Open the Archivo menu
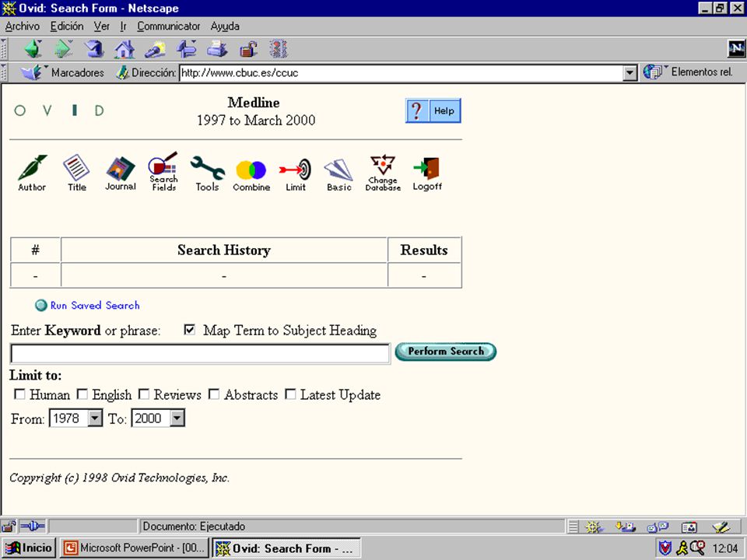This screenshot has height=560, width=747. 23,26
